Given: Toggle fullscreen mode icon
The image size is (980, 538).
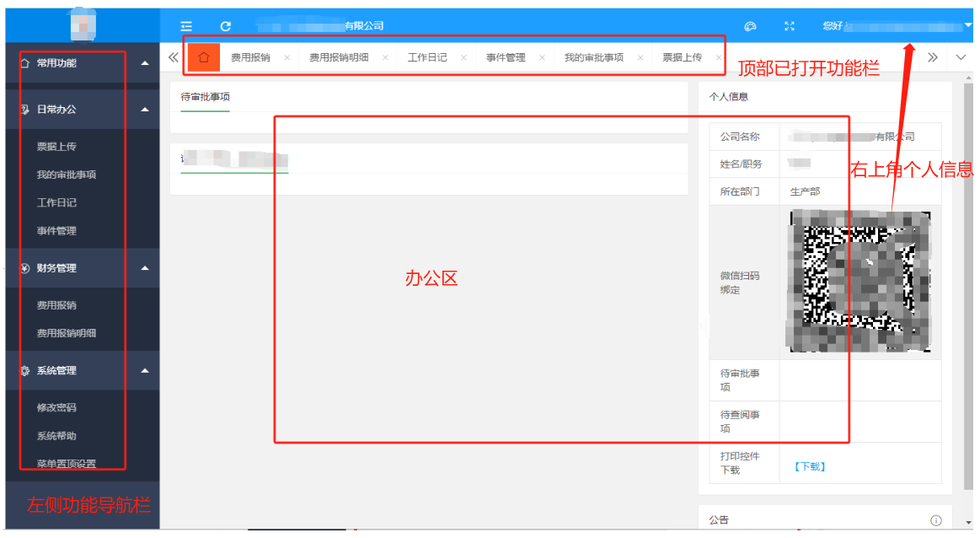Looking at the screenshot, I should tap(790, 26).
